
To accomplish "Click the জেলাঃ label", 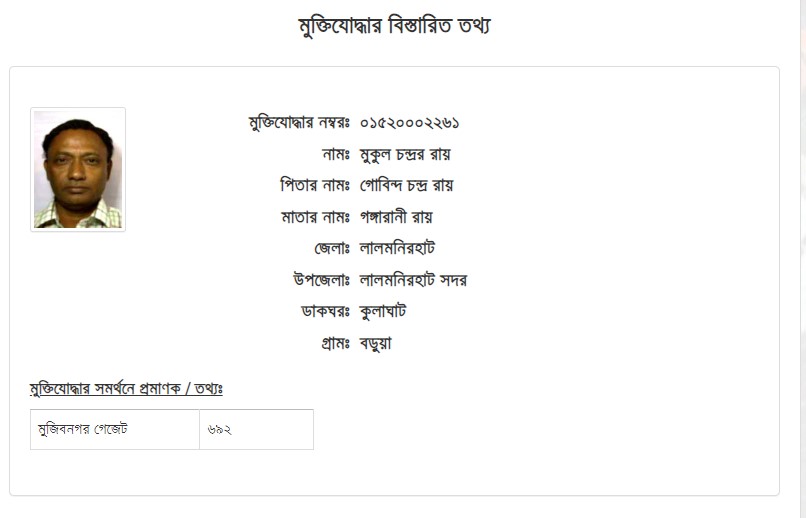I will (x=332, y=248).
